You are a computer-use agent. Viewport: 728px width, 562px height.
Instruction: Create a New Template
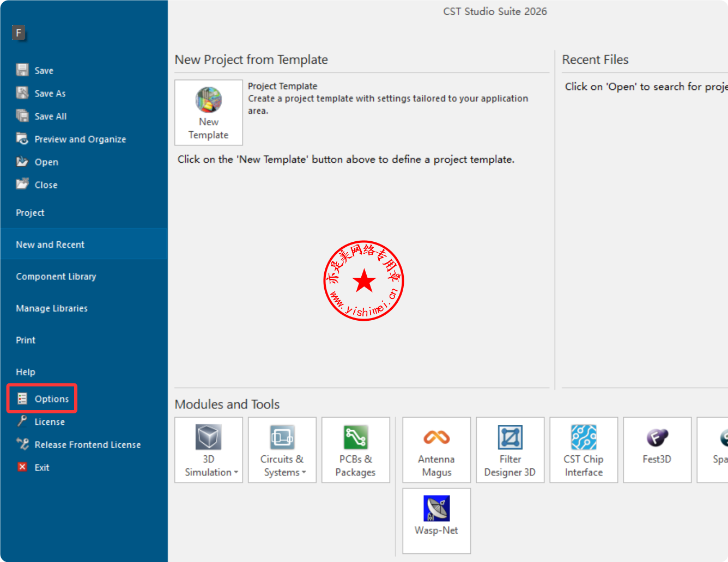[x=209, y=113]
